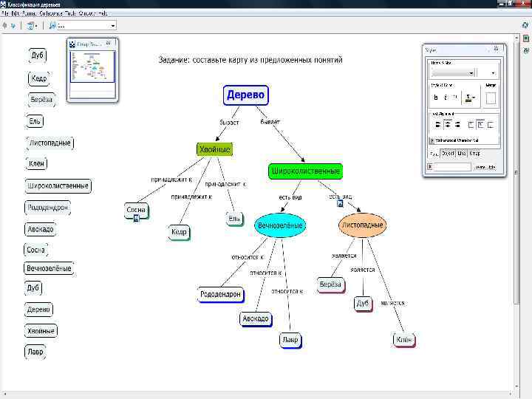The height and width of the screenshot is (399, 532).
Task: Switch to the Object tab in Styles
Action: tap(448, 154)
